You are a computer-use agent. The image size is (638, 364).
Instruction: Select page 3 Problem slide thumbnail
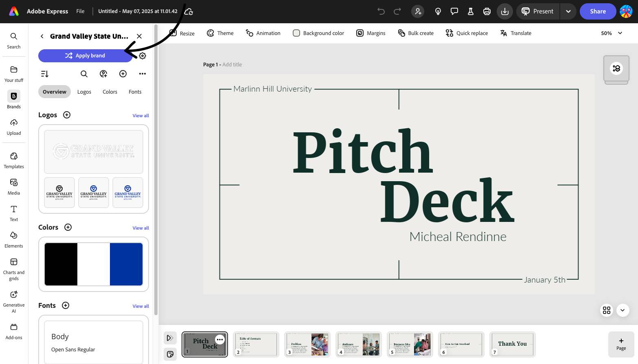click(307, 344)
